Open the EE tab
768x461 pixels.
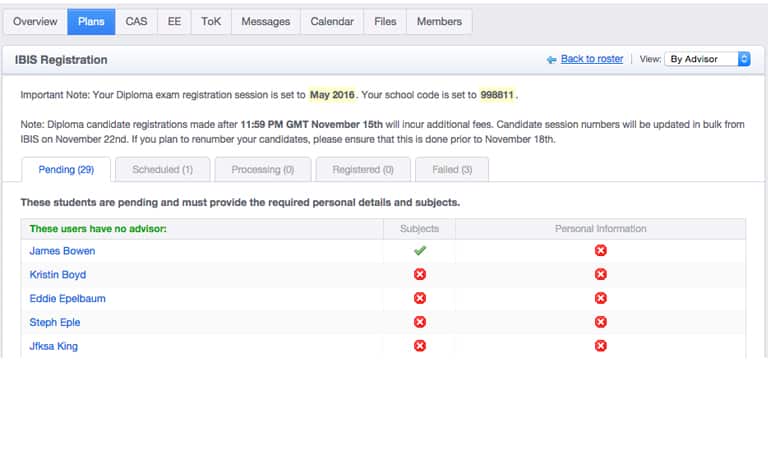174,22
